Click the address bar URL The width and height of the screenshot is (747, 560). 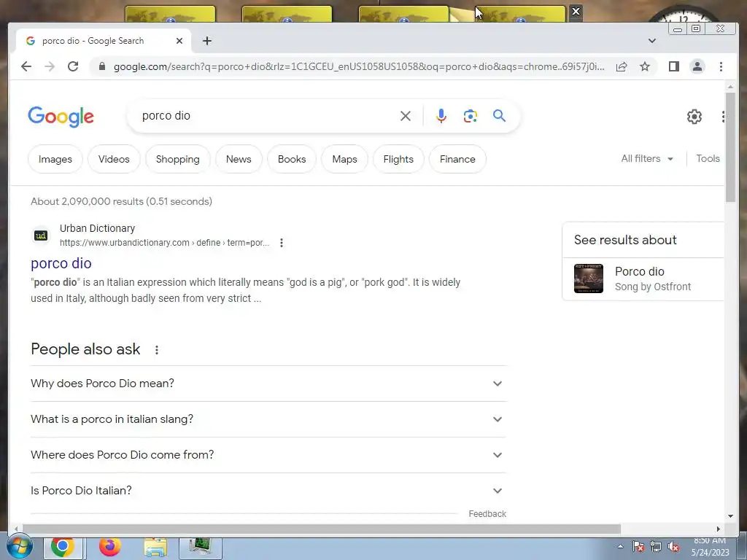point(358,66)
